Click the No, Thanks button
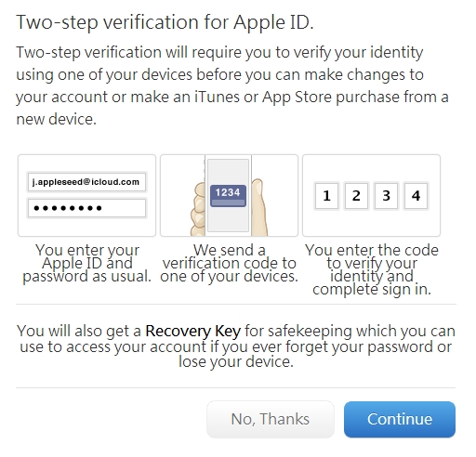This screenshot has height=457, width=476. click(x=271, y=419)
